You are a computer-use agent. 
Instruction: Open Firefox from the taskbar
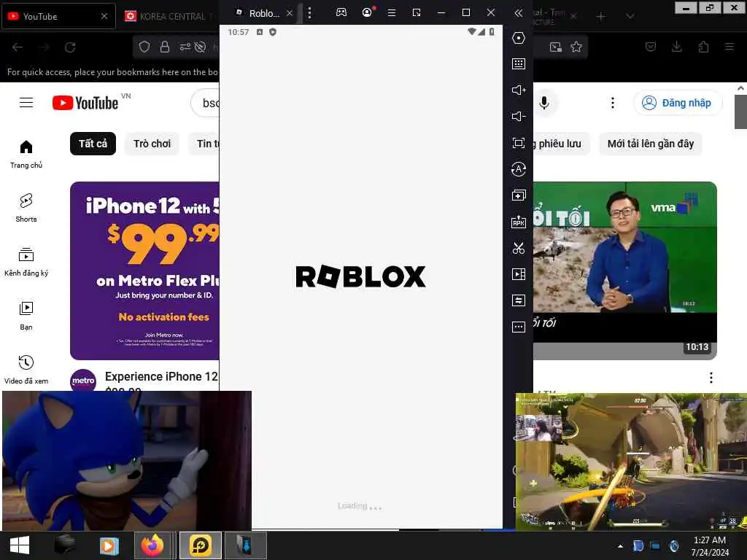point(152,545)
